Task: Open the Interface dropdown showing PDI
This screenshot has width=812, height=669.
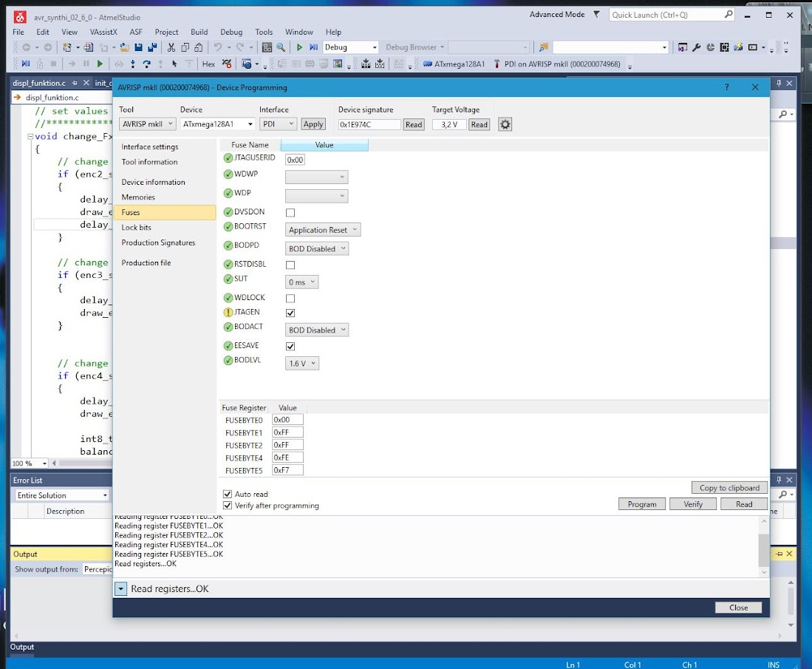Action: pyautogui.click(x=278, y=124)
